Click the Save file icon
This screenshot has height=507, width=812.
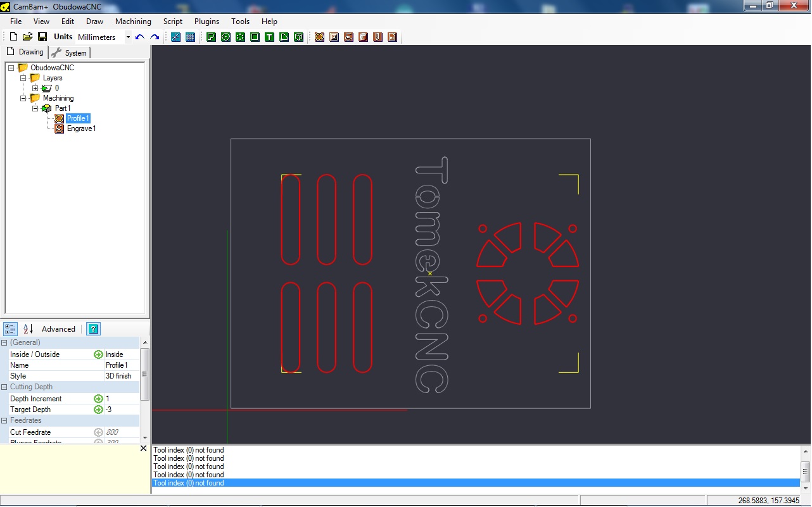click(42, 37)
